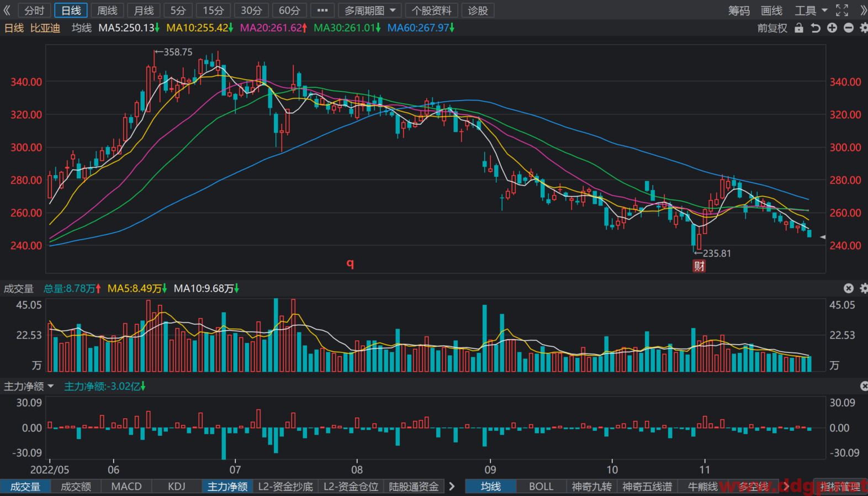Image resolution: width=868 pixels, height=496 pixels.
Task: Select 成交量 volume indicator tab
Action: click(25, 487)
